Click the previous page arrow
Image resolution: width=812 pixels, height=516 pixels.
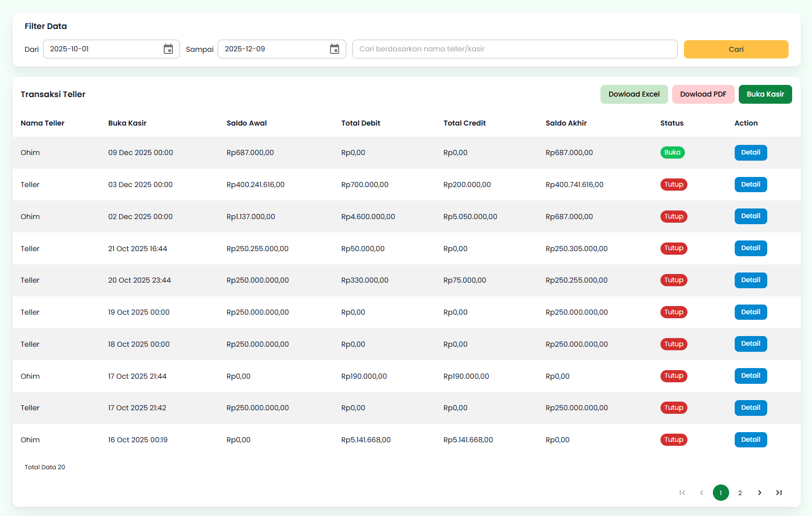(x=702, y=493)
